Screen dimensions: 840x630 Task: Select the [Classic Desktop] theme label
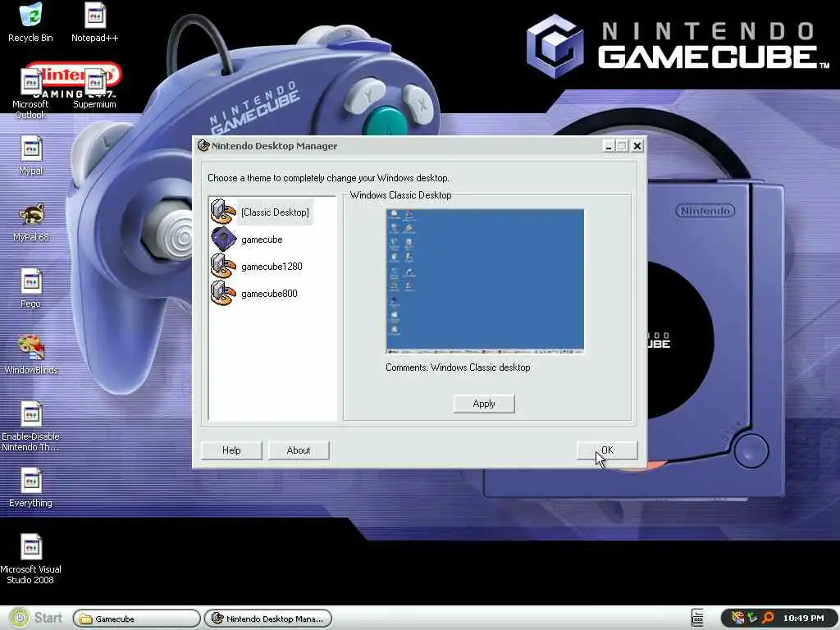275,212
